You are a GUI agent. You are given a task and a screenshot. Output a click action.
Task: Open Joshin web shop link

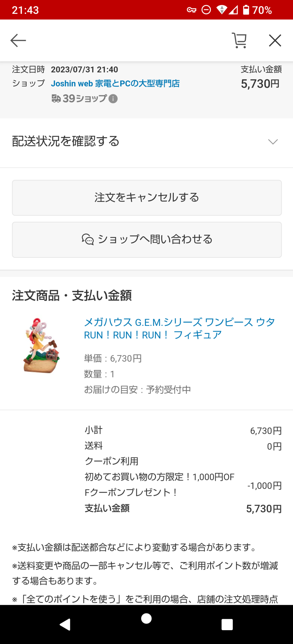pyautogui.click(x=115, y=84)
